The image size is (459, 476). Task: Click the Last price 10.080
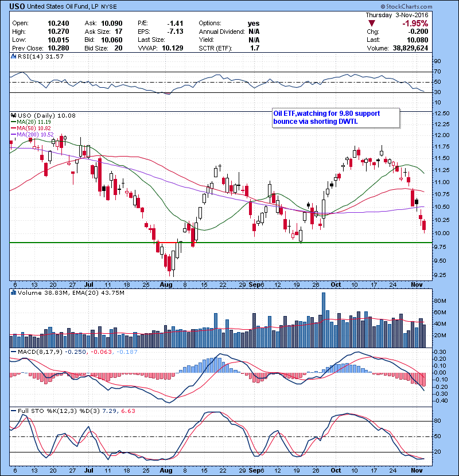(x=418, y=40)
